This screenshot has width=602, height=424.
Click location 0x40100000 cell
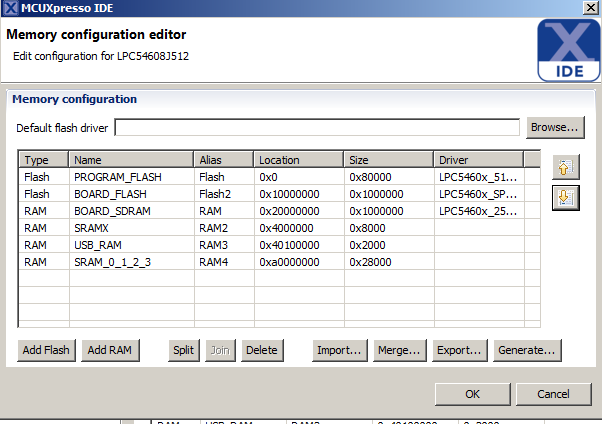299,245
